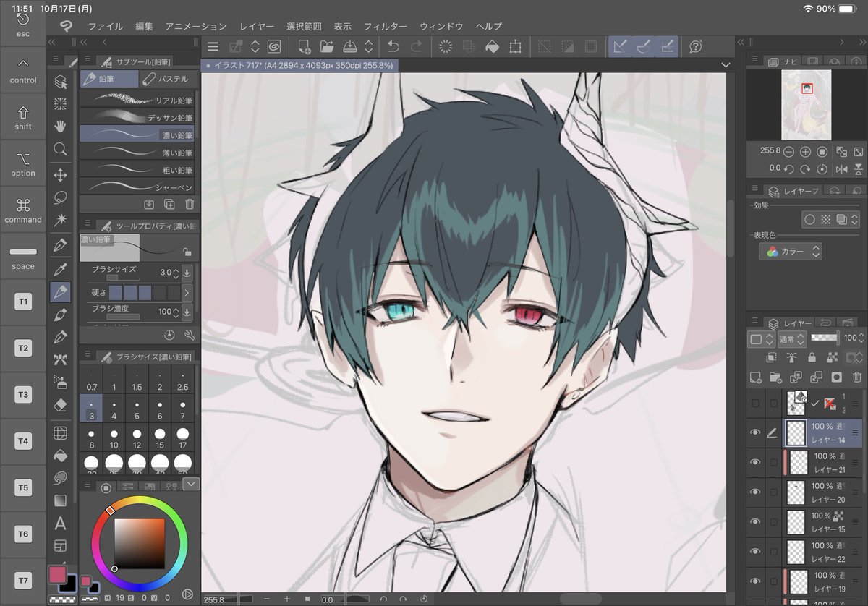868x606 pixels.
Task: Open the フィルター menu
Action: click(x=386, y=26)
